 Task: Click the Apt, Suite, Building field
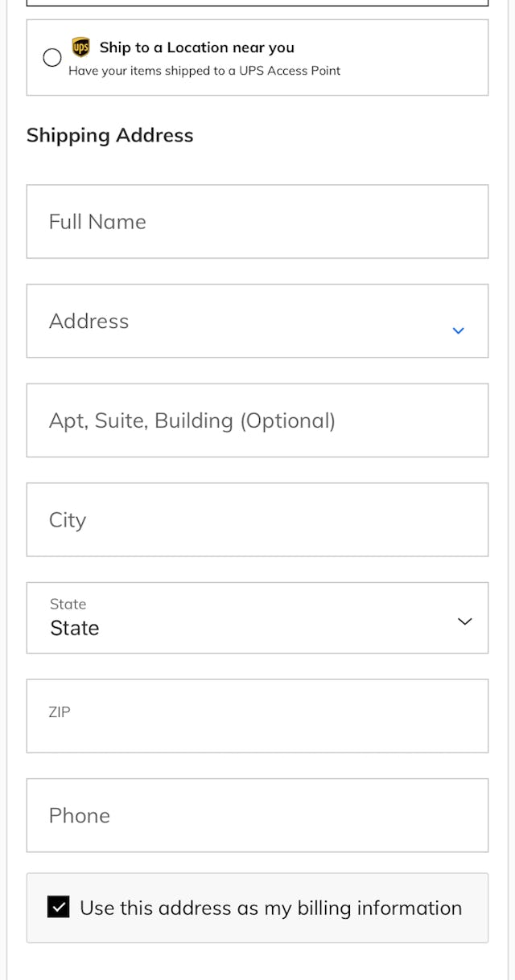(x=257, y=420)
